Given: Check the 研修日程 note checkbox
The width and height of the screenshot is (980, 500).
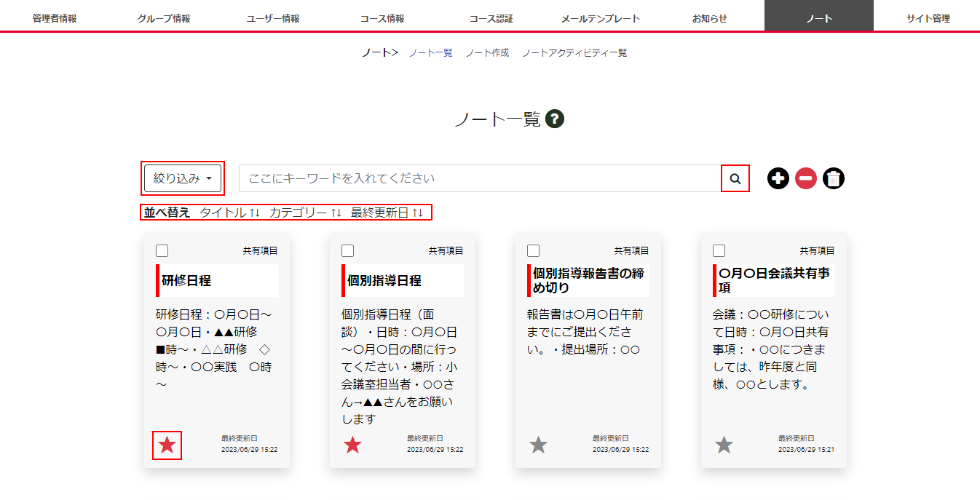Looking at the screenshot, I should [162, 250].
